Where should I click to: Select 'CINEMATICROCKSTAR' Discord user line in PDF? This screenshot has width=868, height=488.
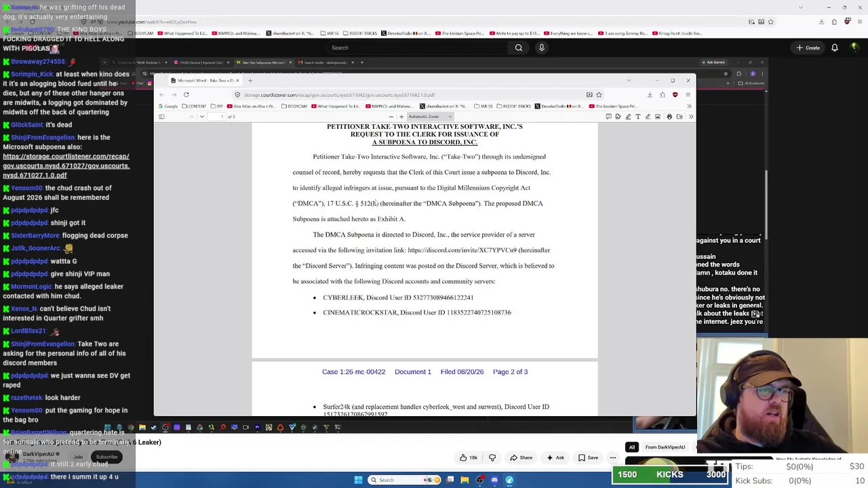pyautogui.click(x=417, y=312)
